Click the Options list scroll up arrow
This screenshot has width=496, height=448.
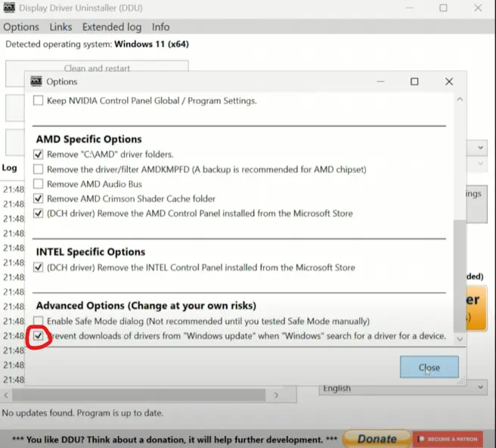click(460, 99)
